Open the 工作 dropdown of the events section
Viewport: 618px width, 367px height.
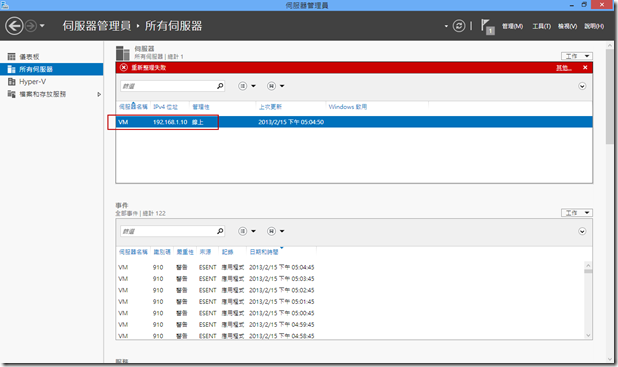pyautogui.click(x=577, y=213)
